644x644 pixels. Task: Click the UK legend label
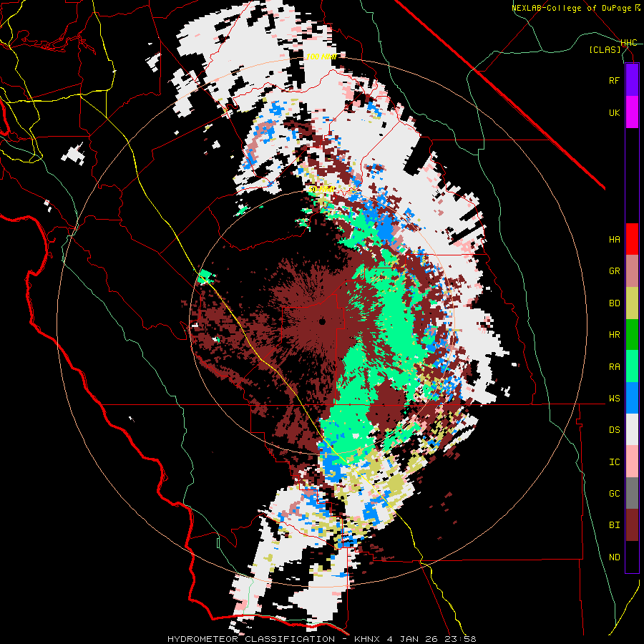pyautogui.click(x=614, y=112)
